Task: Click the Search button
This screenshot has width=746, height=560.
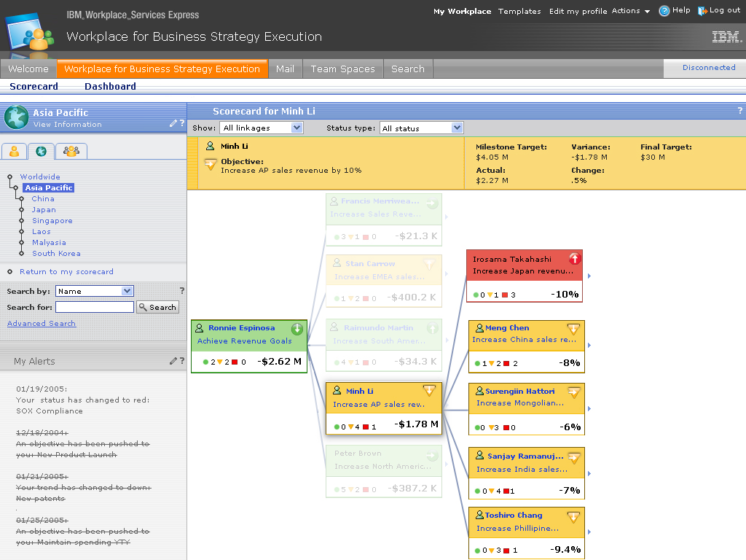Action: click(157, 307)
